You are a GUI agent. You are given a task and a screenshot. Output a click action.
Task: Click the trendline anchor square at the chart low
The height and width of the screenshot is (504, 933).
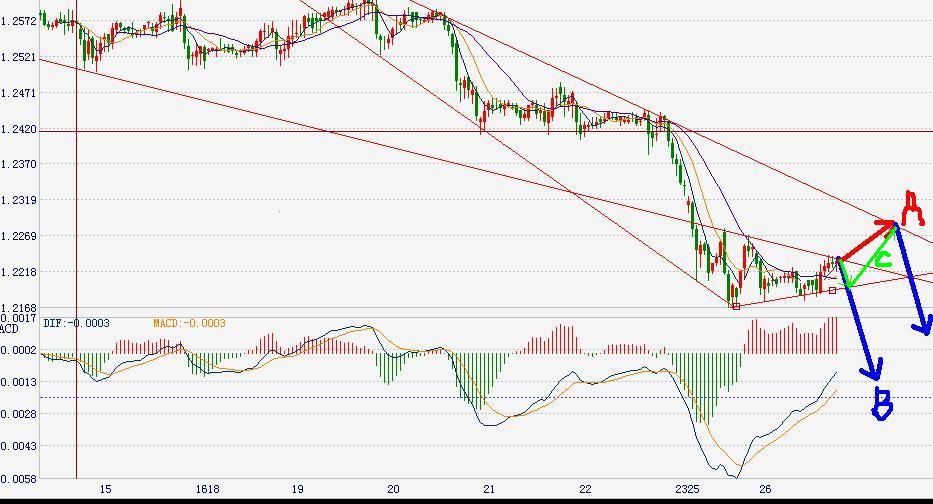(x=736, y=306)
